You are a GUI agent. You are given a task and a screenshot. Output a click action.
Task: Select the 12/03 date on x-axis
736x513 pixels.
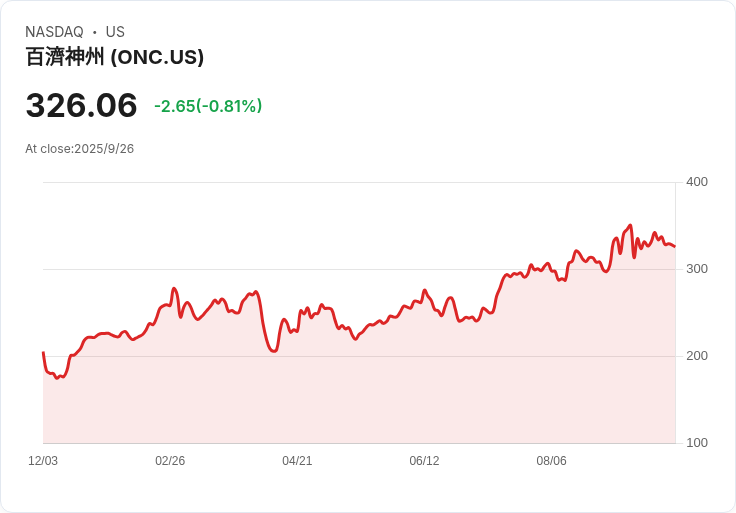click(x=43, y=461)
